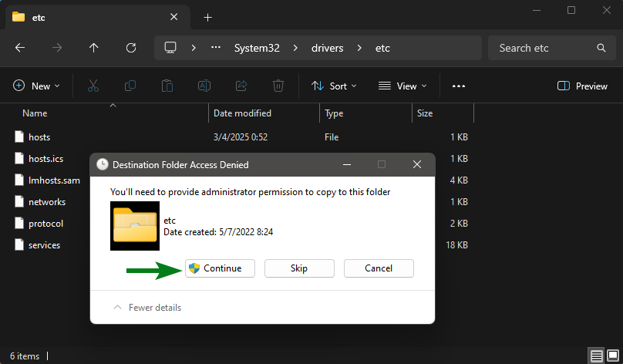Open the System32 breadcrumb
Screen dimensions: 623x364
(257, 48)
